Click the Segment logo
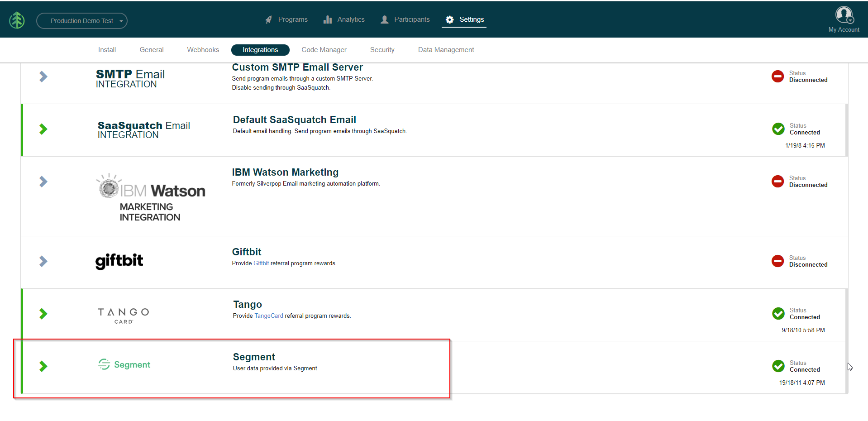 click(x=124, y=364)
